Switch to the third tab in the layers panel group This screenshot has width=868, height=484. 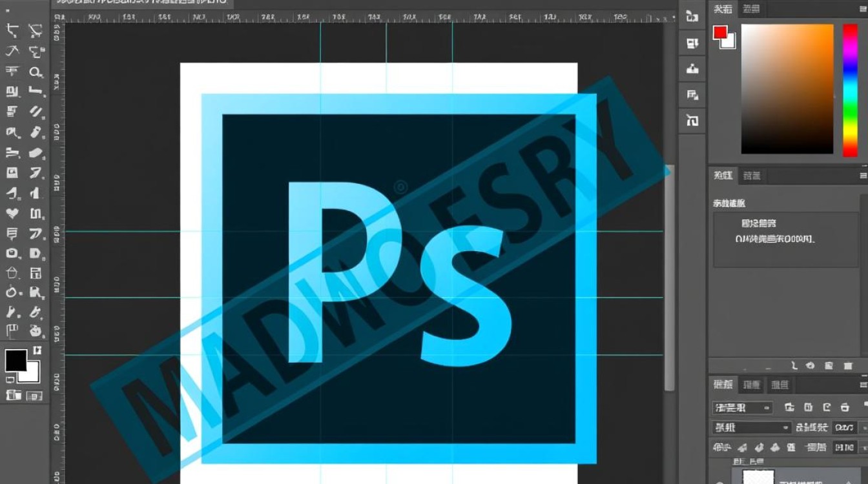(780, 385)
